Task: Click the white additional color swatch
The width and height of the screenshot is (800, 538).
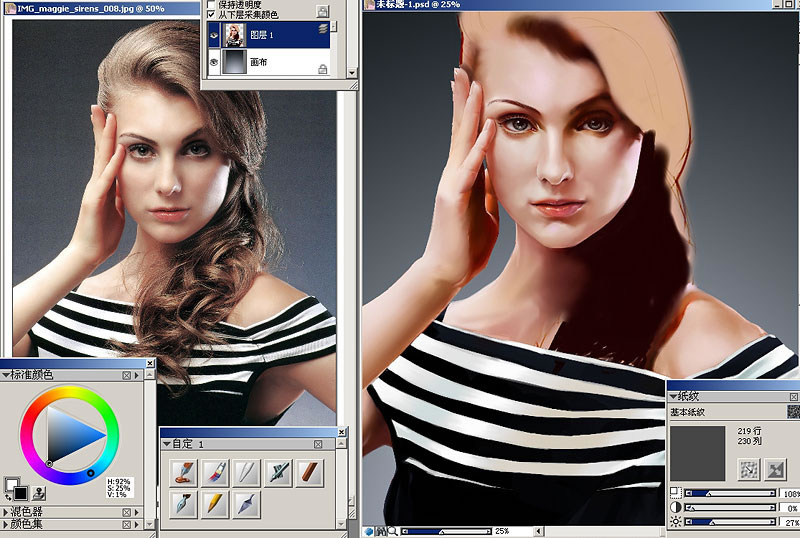Action: coord(10,483)
